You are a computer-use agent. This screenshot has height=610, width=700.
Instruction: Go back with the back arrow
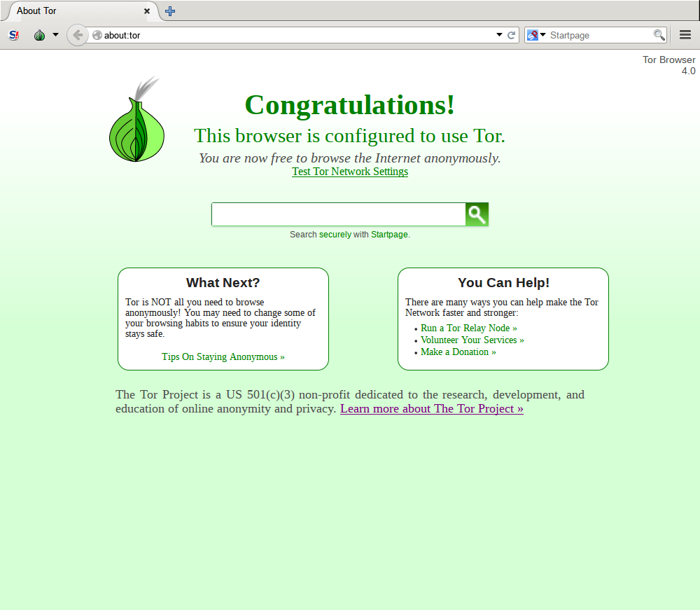coord(77,35)
